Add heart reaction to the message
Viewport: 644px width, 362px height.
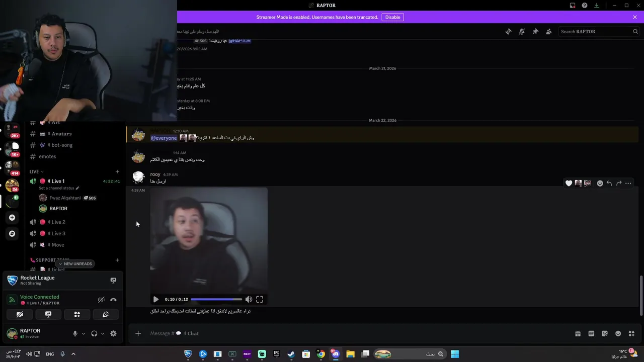pos(569,184)
